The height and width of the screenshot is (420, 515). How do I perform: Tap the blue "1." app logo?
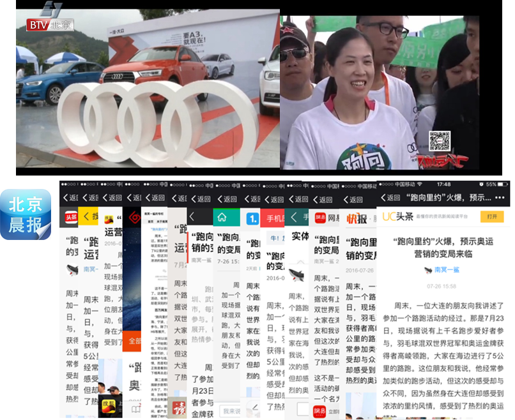click(252, 218)
